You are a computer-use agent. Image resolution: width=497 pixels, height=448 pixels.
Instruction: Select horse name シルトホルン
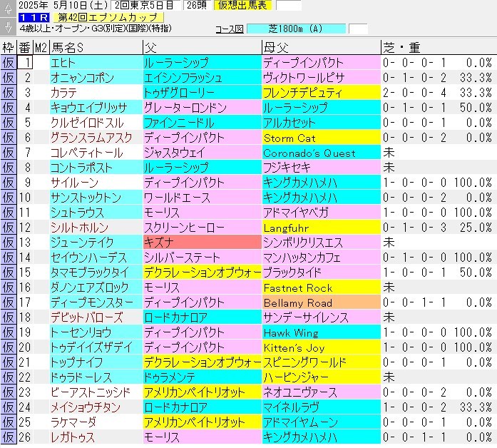[x=96, y=228]
